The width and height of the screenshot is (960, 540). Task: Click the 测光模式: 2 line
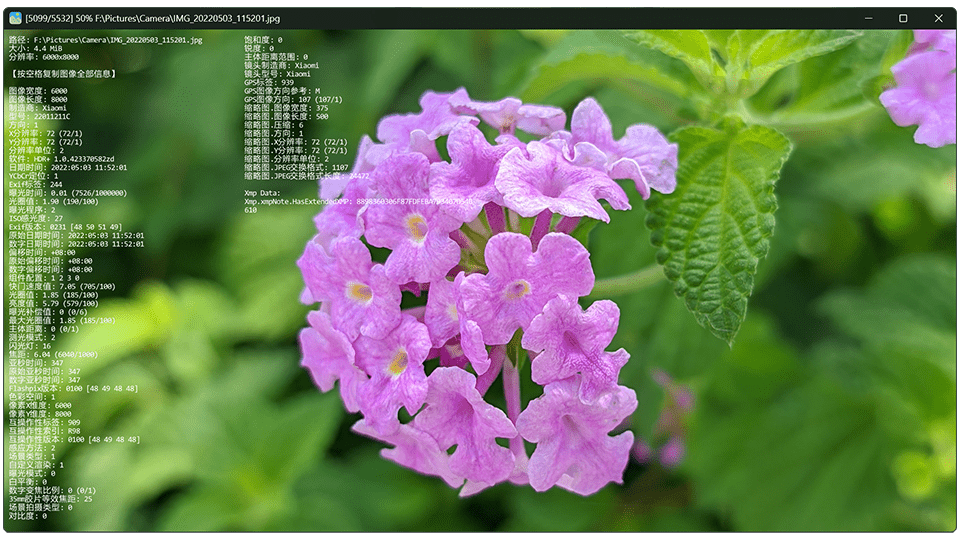pos(32,337)
